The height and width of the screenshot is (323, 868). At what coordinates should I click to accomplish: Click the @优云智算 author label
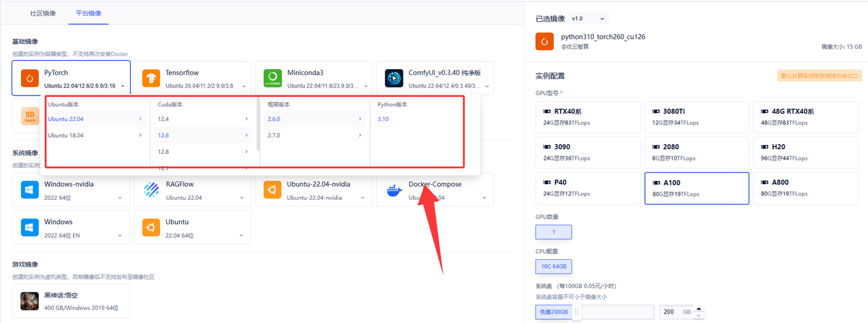point(575,47)
